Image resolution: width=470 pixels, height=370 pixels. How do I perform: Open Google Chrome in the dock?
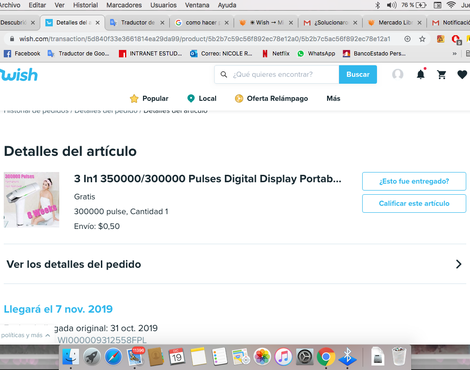(x=326, y=357)
